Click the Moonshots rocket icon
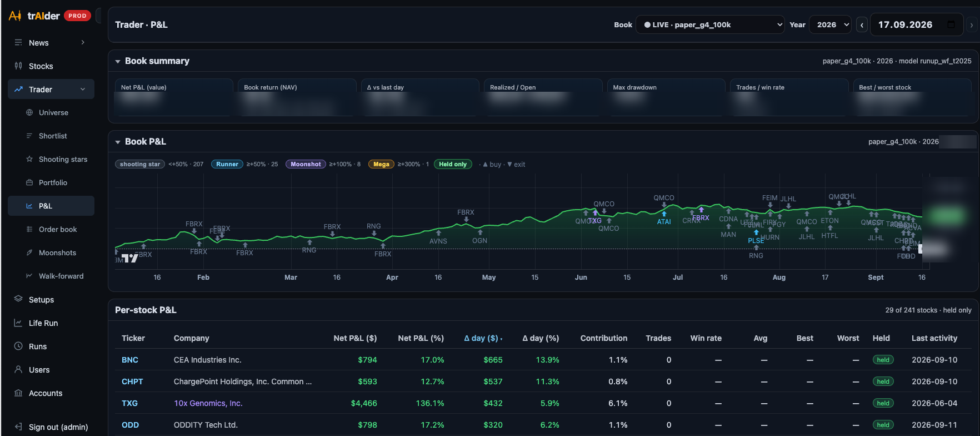980x436 pixels. pos(29,253)
